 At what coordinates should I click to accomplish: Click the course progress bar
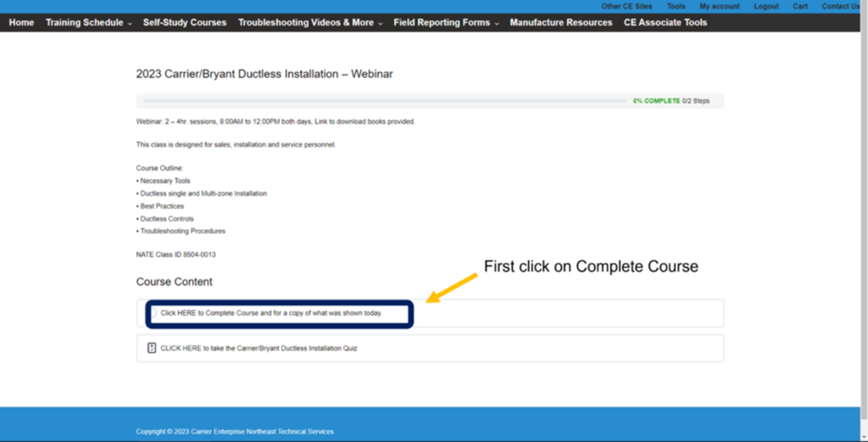(x=384, y=101)
